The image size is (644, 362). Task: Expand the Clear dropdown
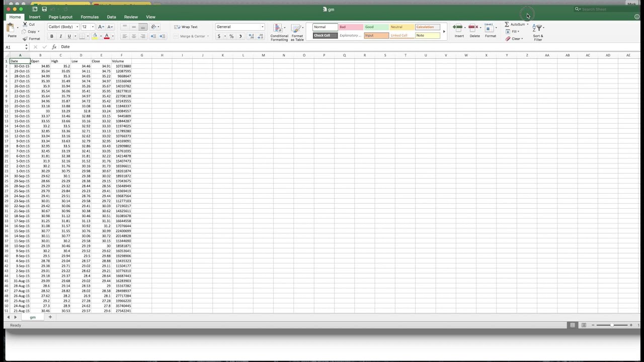(522, 39)
